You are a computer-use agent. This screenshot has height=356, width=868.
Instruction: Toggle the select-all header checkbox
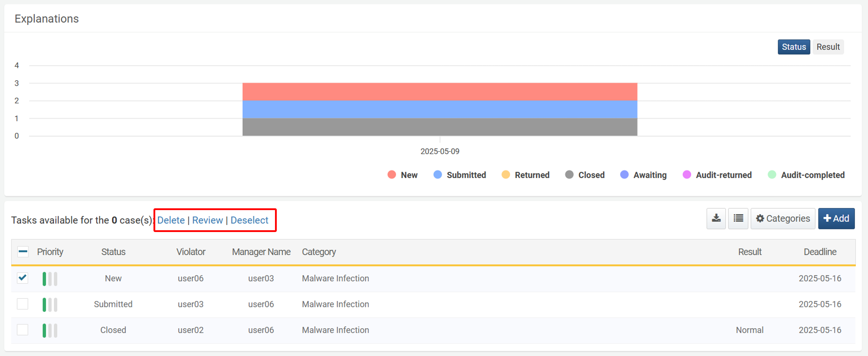(22, 252)
